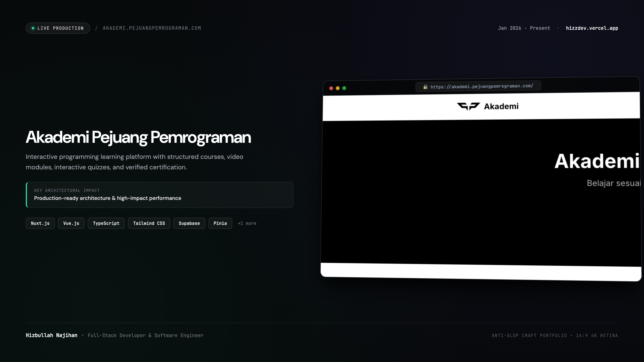Image resolution: width=644 pixels, height=362 pixels.
Task: Select the Nuxt.js tech tag
Action: [x=40, y=223]
